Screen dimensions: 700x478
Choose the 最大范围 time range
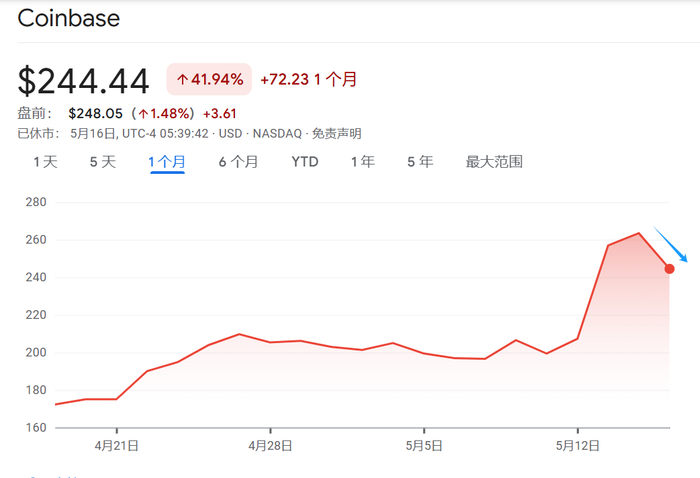[x=494, y=162]
